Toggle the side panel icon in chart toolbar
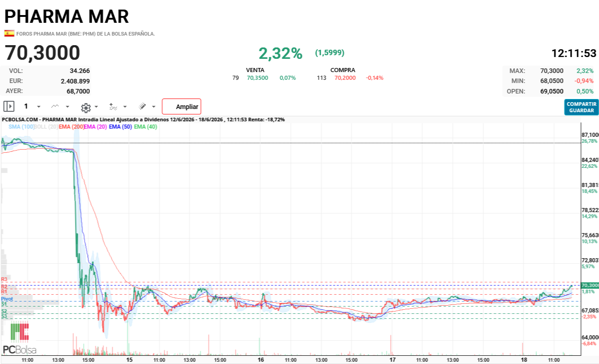This screenshot has height=364, width=599. point(9,106)
